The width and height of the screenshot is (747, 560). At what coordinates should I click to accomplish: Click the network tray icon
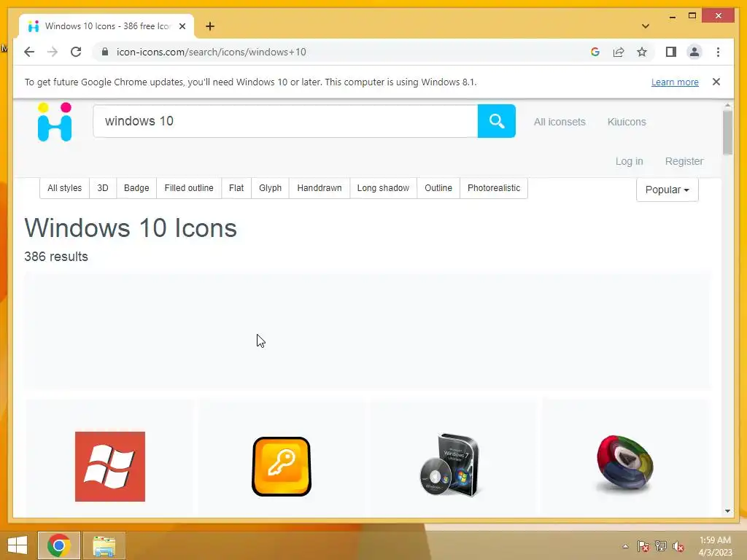661,546
